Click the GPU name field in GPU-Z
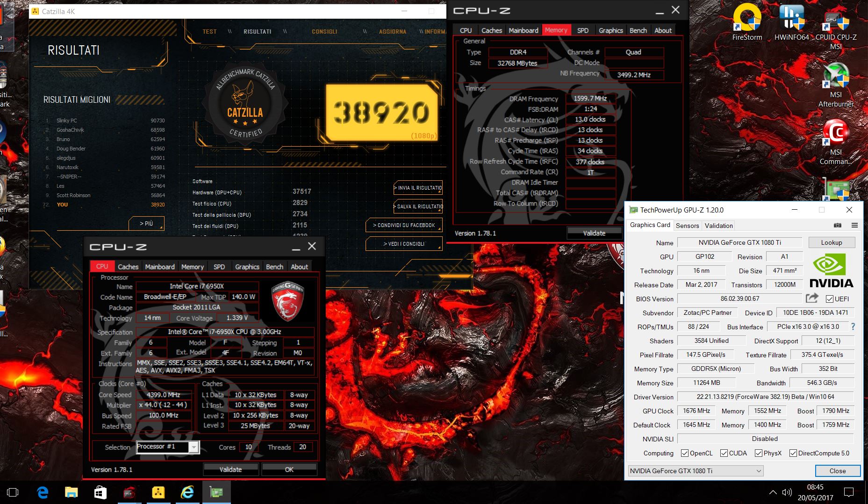Viewport: 868px width, 504px height. pos(739,242)
